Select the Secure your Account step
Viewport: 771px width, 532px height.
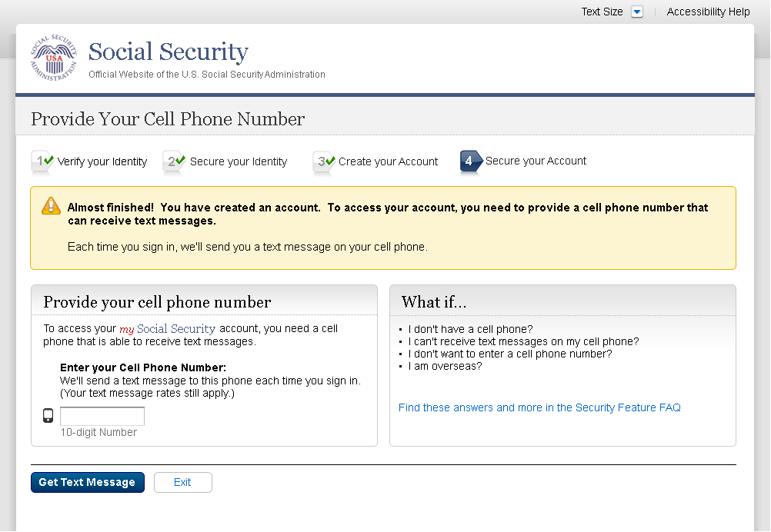pos(536,161)
